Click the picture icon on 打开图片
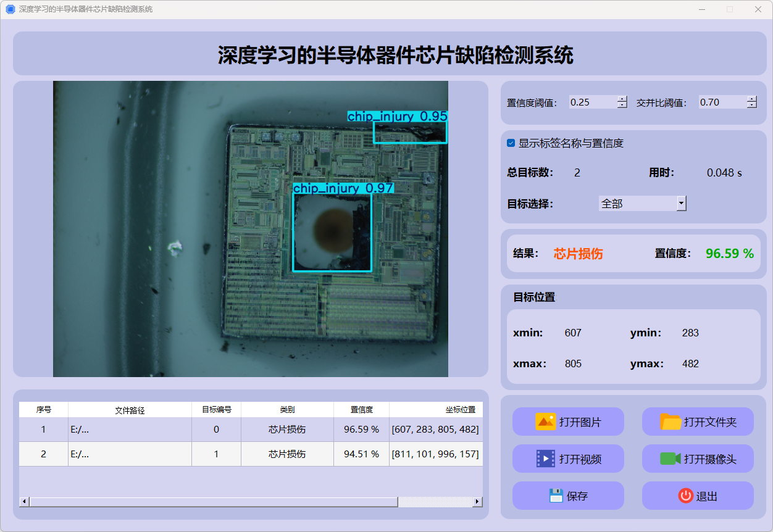 click(546, 422)
